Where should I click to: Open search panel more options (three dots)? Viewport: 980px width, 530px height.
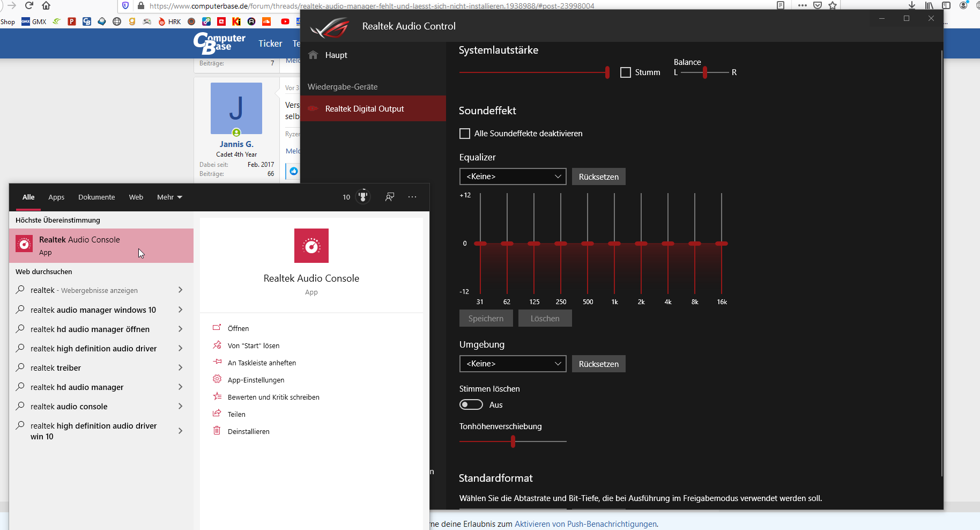[x=412, y=197]
